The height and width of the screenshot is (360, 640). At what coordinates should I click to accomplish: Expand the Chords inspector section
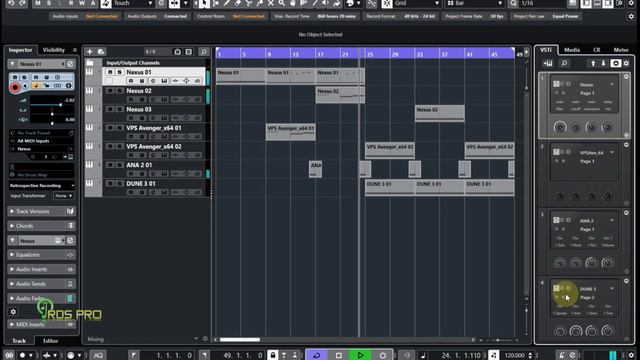12,226
